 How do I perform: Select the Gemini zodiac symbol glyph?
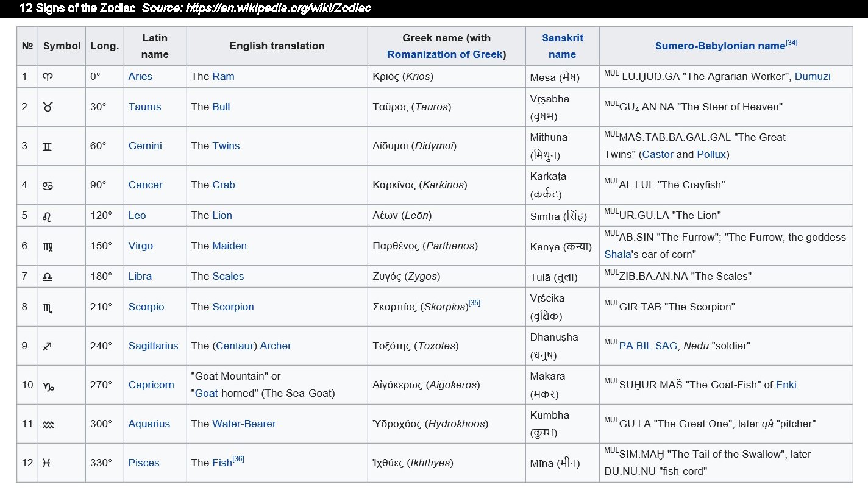(x=47, y=146)
